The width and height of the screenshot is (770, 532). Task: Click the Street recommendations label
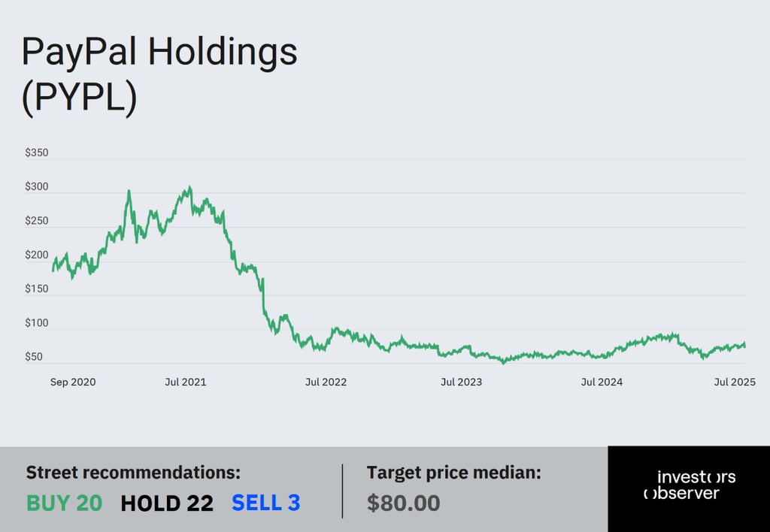[133, 473]
